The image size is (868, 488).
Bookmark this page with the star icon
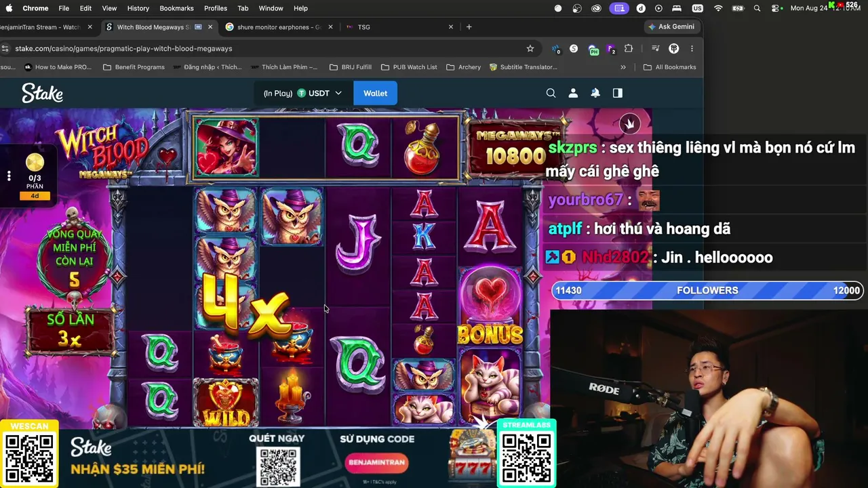[x=530, y=48]
